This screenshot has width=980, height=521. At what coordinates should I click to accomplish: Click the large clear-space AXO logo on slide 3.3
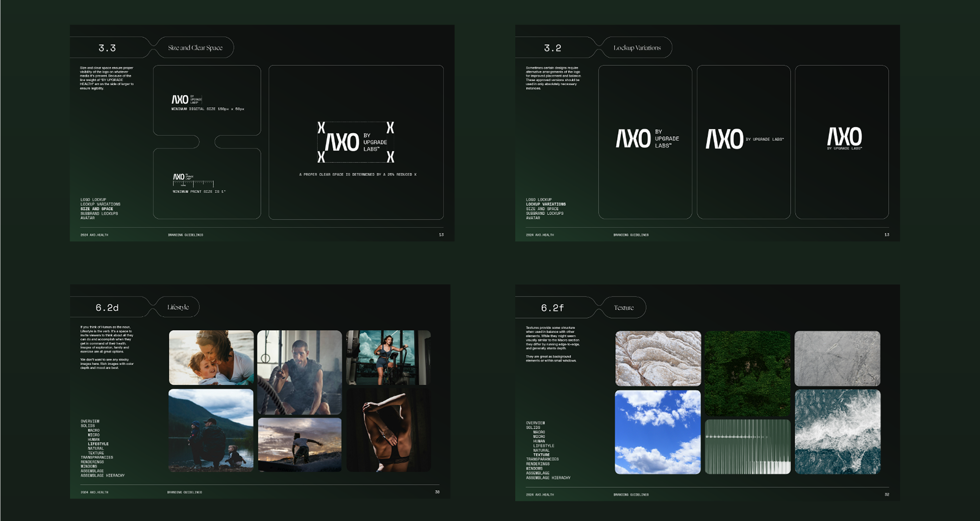356,142
